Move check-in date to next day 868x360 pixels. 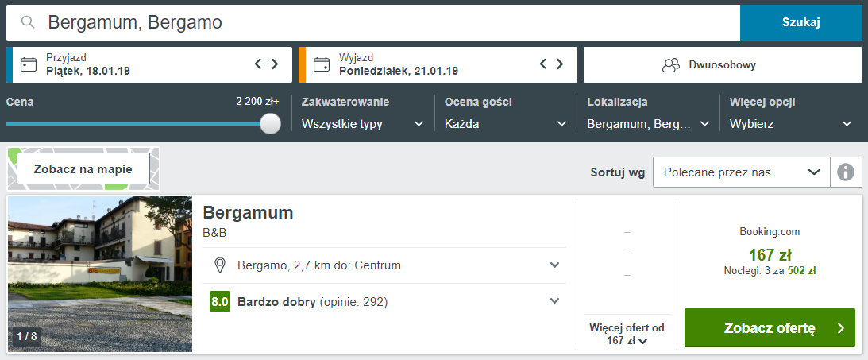pyautogui.click(x=275, y=64)
